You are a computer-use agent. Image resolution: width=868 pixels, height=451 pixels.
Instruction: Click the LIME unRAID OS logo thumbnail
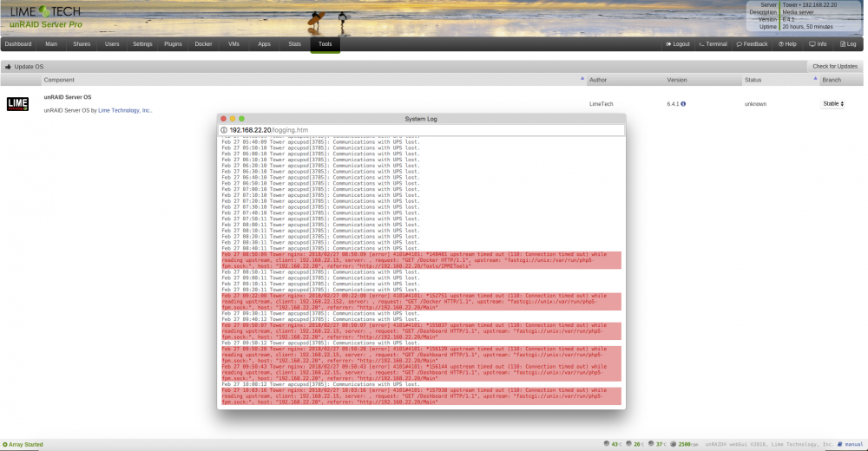(x=17, y=104)
